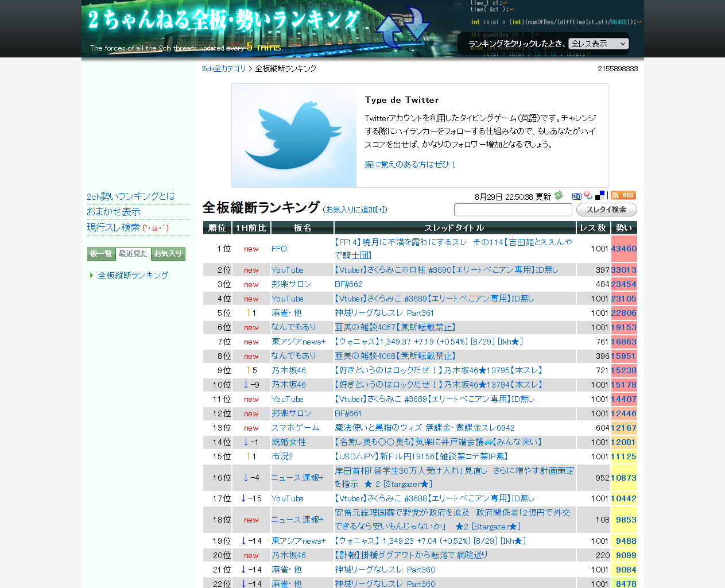Click the 勢い column header
The image size is (725, 588).
click(x=624, y=228)
